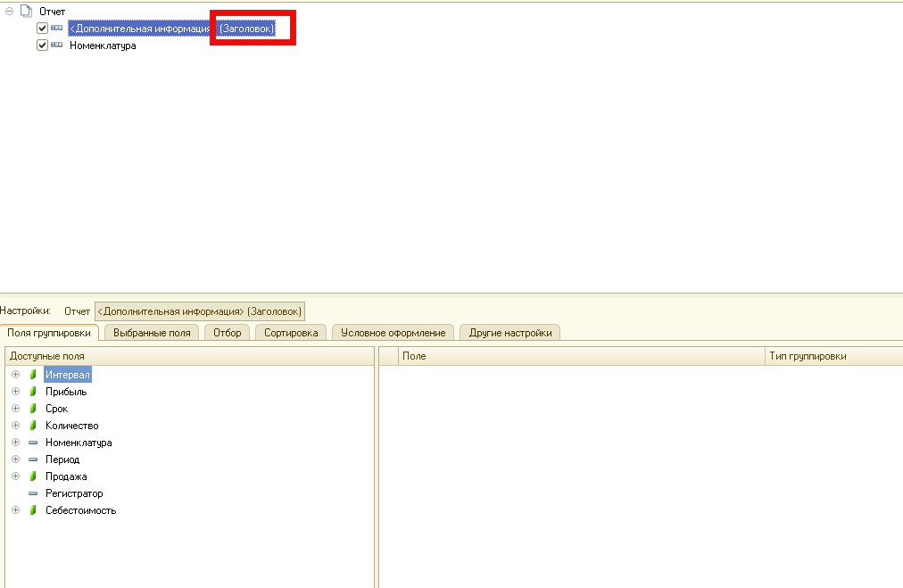Click green resource icon of Интервал
903x588 pixels.
[x=33, y=375]
